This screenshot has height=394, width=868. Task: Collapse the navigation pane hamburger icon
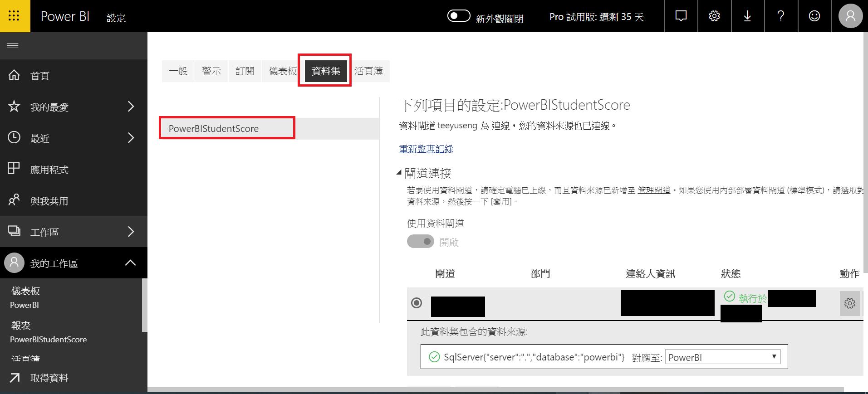pos(13,45)
